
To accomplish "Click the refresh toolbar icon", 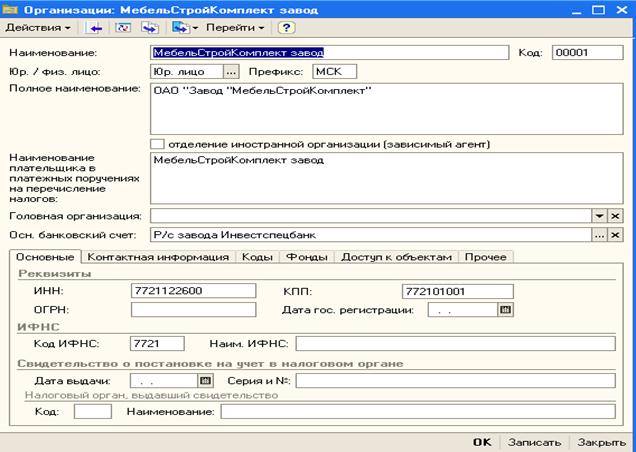I will tap(123, 28).
